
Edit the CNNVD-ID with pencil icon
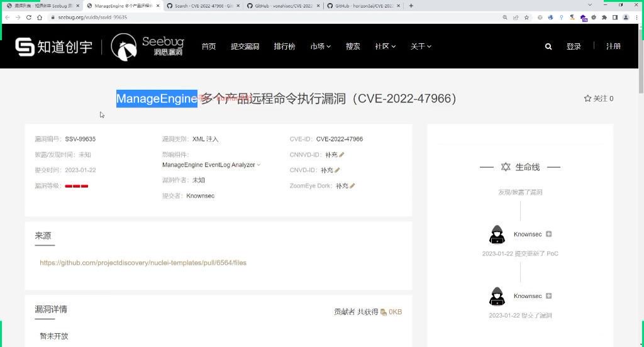click(341, 155)
